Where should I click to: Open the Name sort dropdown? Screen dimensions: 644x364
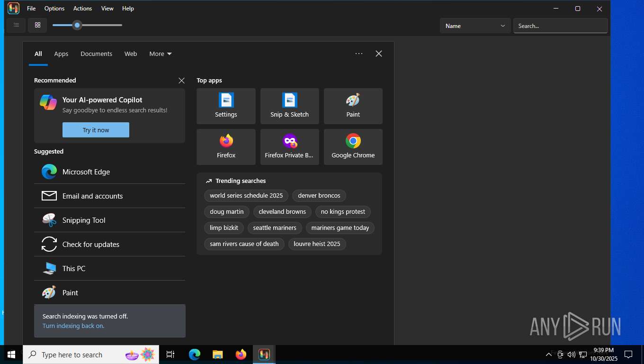[x=475, y=26]
